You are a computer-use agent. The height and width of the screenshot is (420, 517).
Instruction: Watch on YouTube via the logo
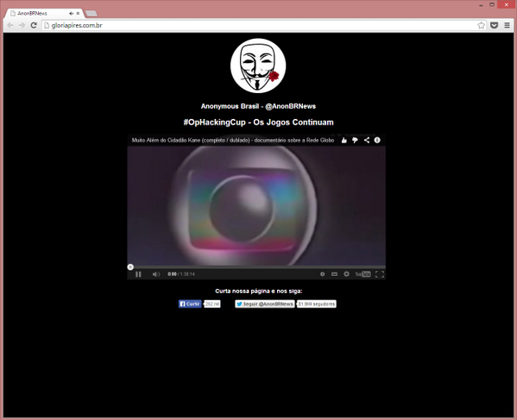tap(363, 274)
